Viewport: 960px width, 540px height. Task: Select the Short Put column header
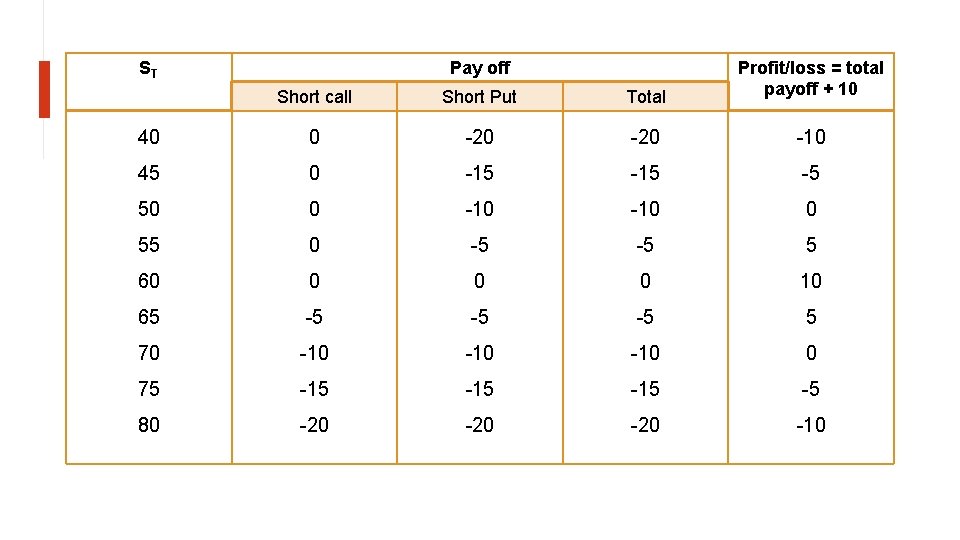tap(479, 97)
